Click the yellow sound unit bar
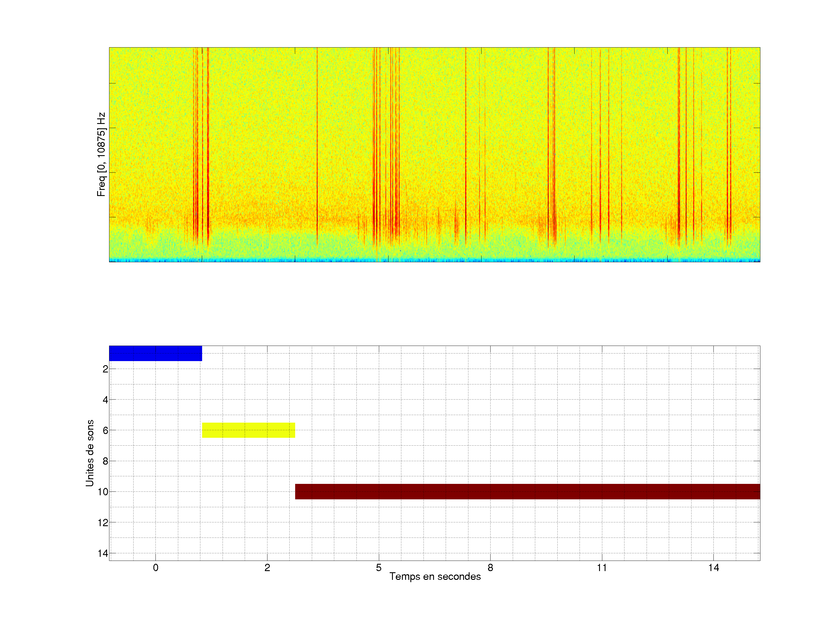 pos(249,430)
